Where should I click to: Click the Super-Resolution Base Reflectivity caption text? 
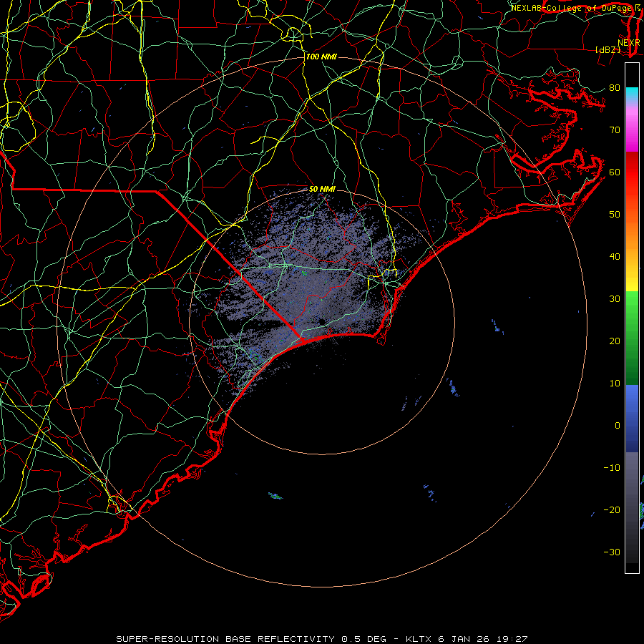click(x=321, y=639)
